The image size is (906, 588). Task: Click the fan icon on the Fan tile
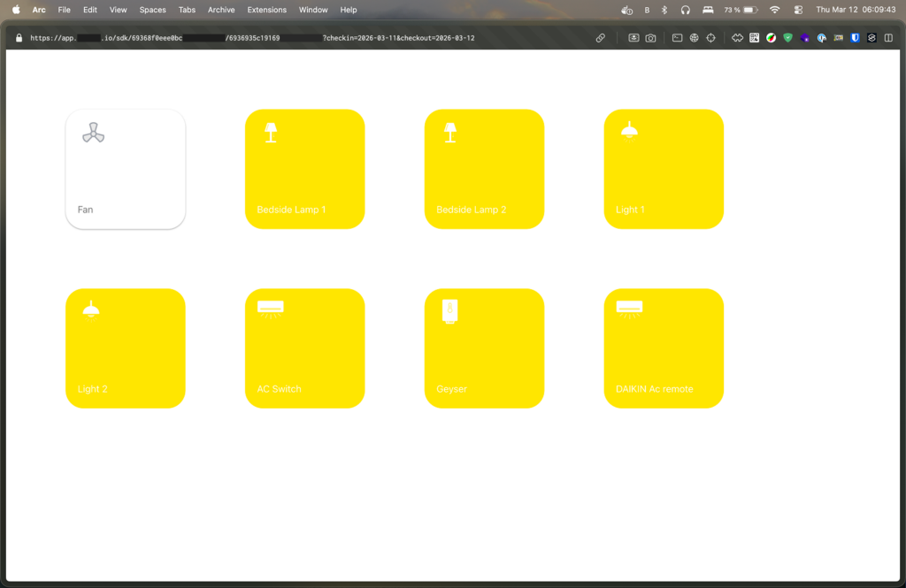pyautogui.click(x=93, y=133)
